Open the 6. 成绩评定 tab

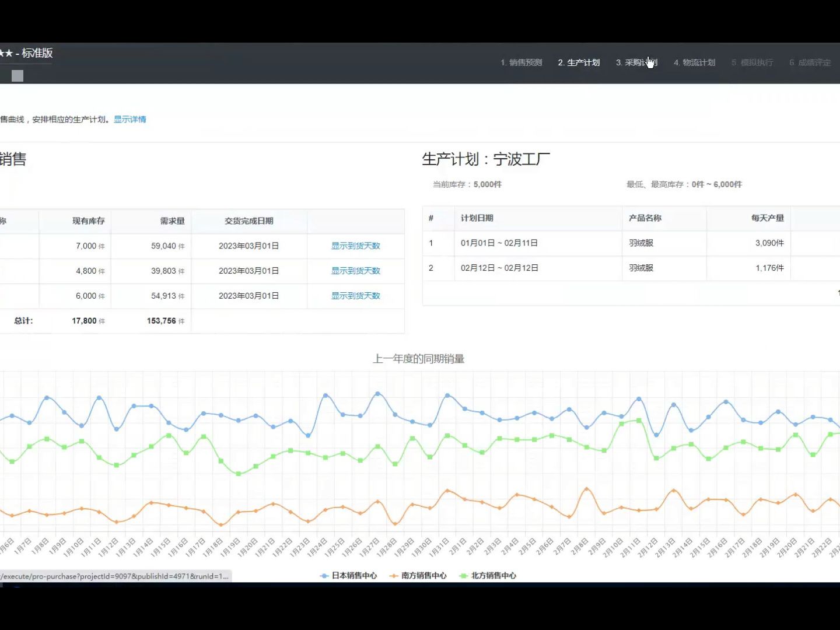pyautogui.click(x=810, y=62)
